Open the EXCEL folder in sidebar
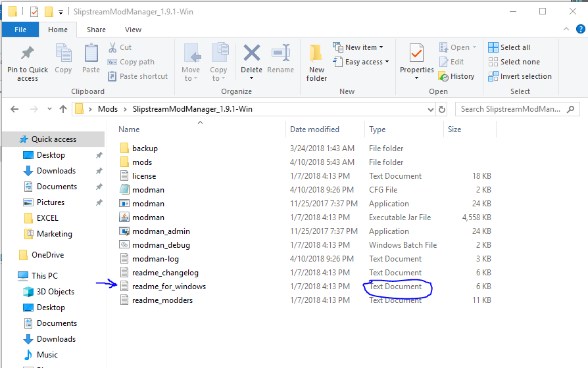The height and width of the screenshot is (368, 588). coord(47,218)
